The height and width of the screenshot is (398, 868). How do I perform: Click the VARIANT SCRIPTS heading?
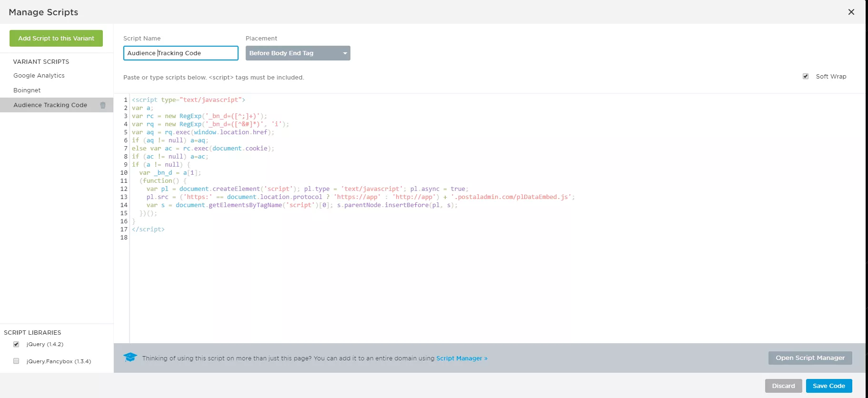coord(41,62)
